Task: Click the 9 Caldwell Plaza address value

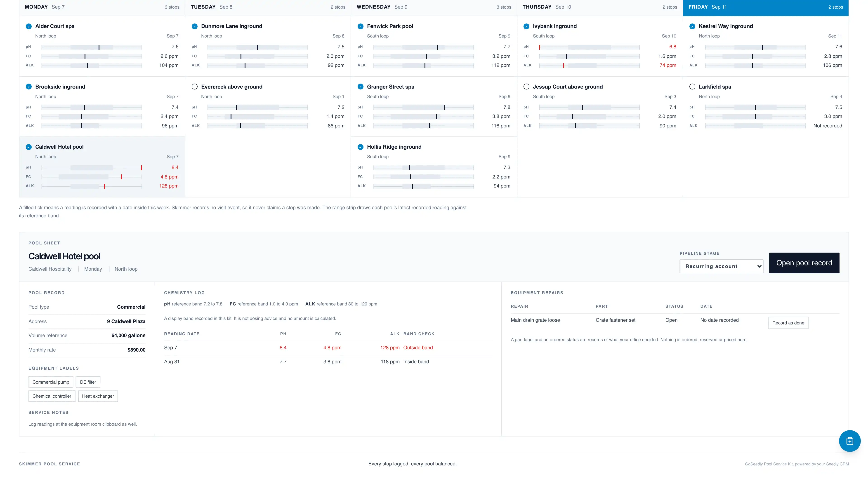Action: click(126, 321)
